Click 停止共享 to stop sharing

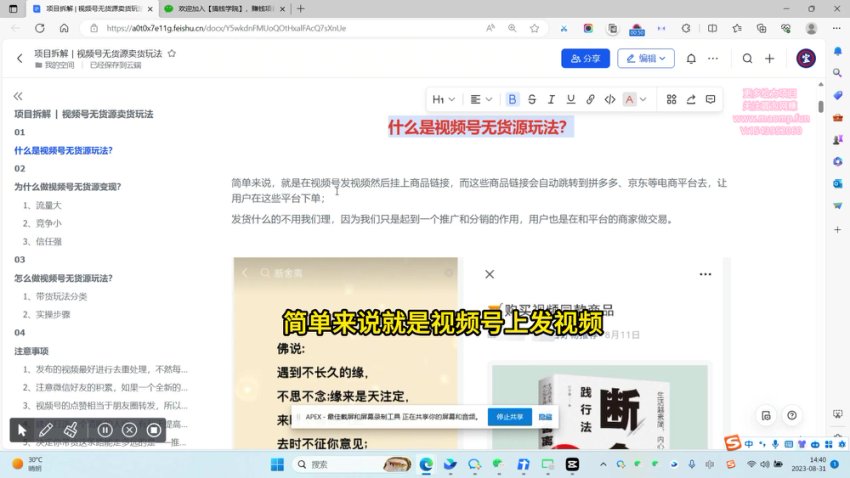509,416
